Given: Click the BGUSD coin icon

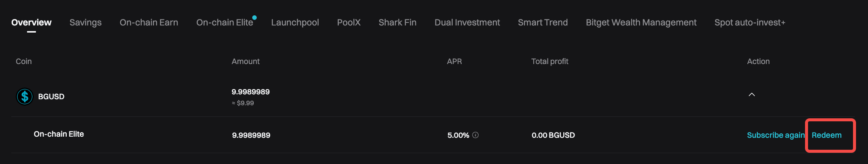Looking at the screenshot, I should tap(25, 97).
